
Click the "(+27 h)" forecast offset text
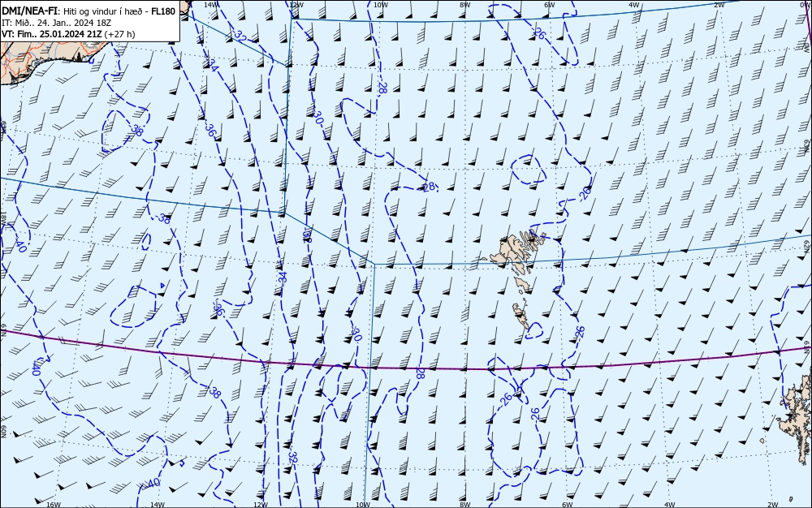click(x=119, y=34)
